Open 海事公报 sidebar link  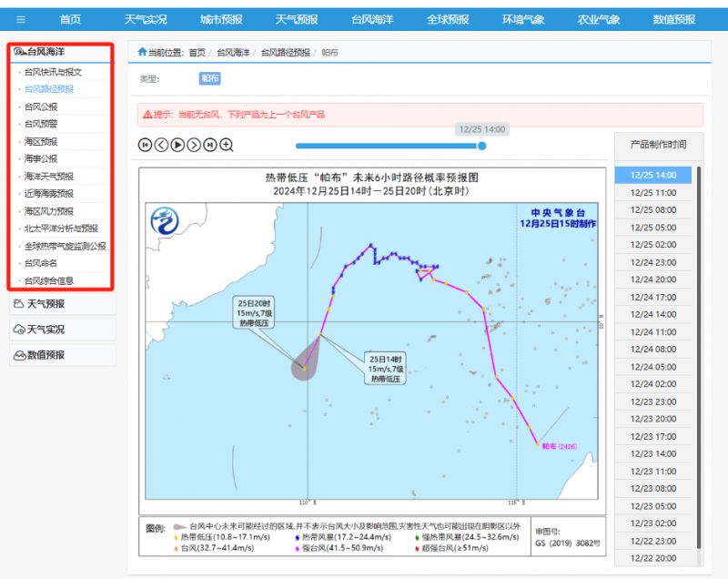[41, 158]
